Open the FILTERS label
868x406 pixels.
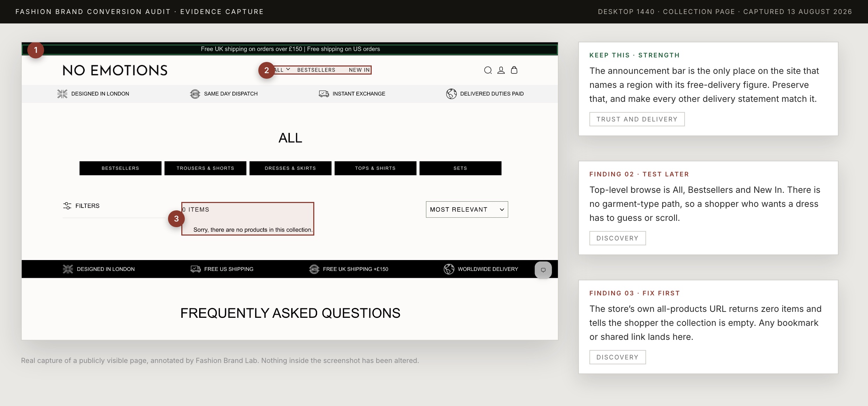[87, 206]
